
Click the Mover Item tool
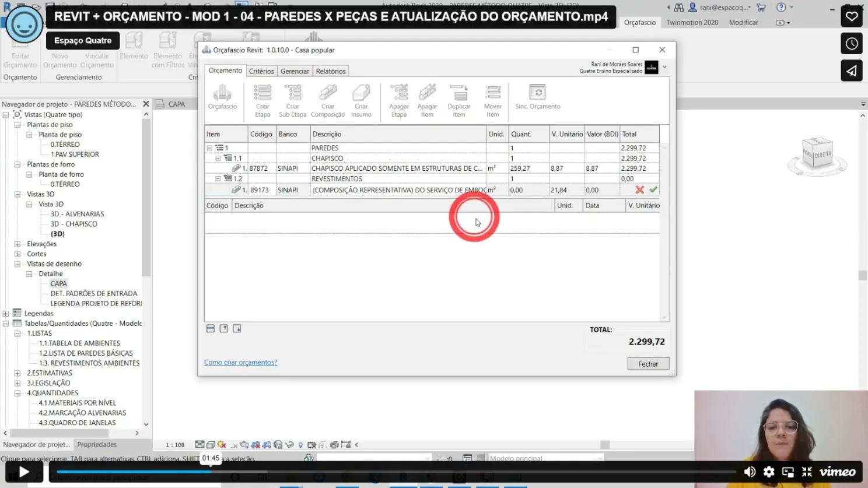click(493, 101)
